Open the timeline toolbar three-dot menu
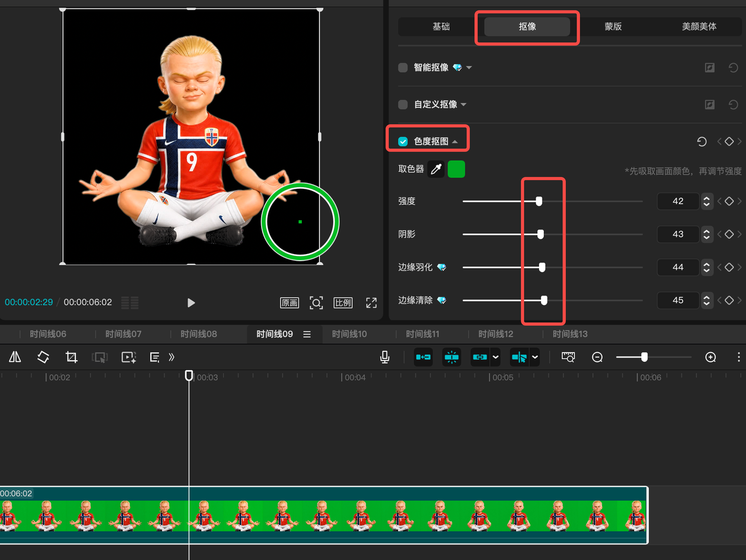 pos(738,357)
